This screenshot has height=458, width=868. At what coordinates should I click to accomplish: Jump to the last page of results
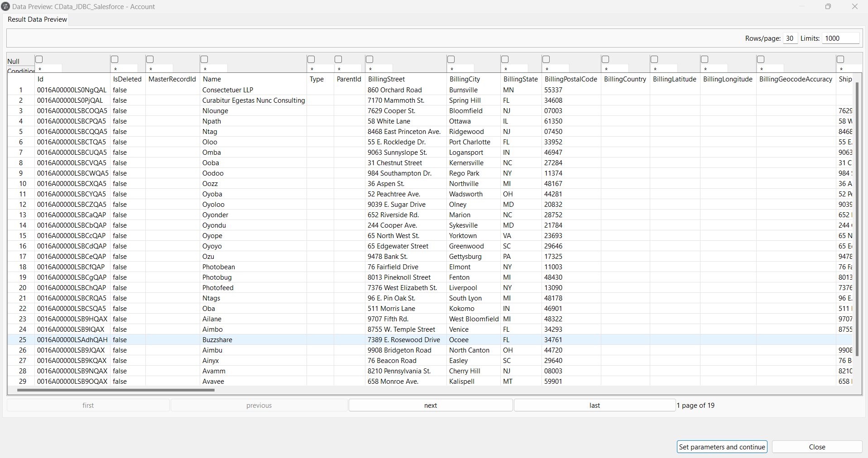click(x=594, y=406)
